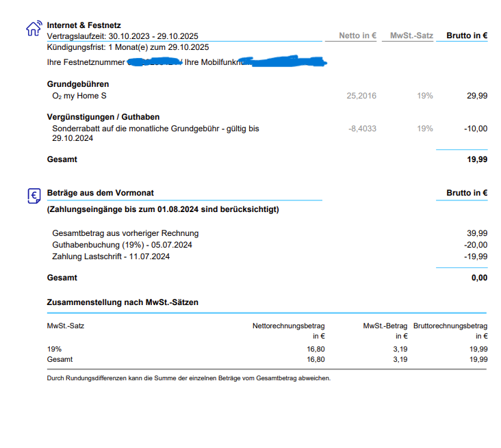Image resolution: width=501 pixels, height=448 pixels.
Task: Click the 'Netto in €' column header
Action: coord(357,36)
